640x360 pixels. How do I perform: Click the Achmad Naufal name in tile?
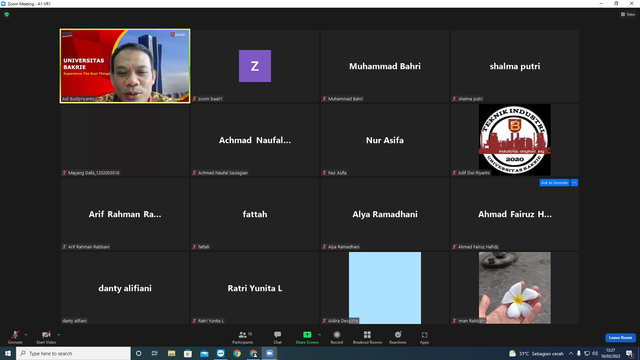coord(255,140)
